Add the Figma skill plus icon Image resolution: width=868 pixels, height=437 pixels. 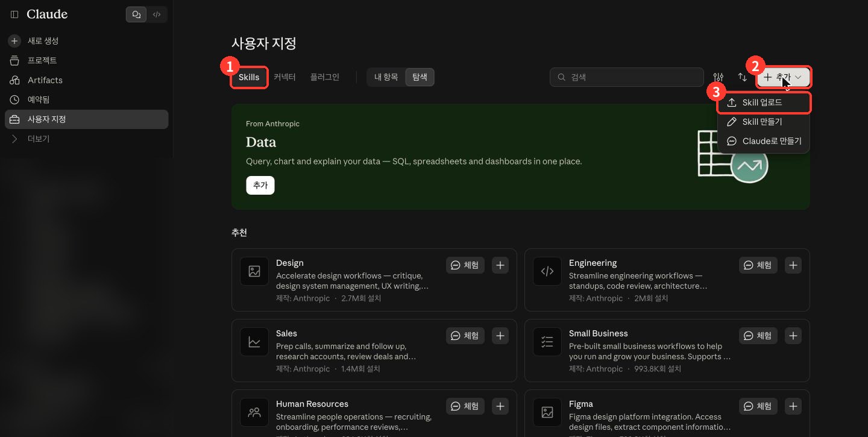[x=793, y=406]
